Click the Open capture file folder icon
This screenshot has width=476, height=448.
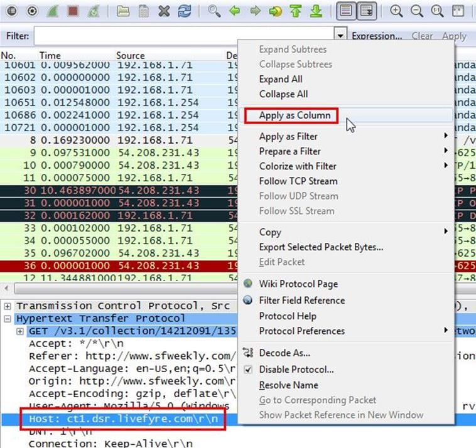124,11
